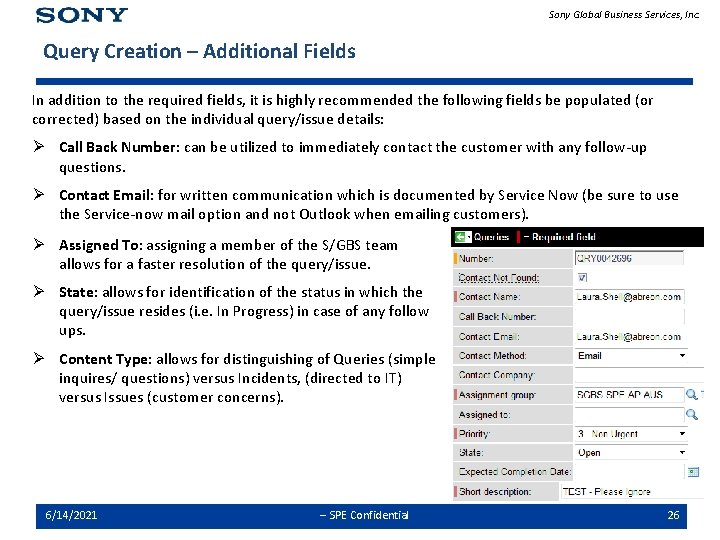Click the green back arrow beside Queries
This screenshot has width=720, height=540.
460,237
